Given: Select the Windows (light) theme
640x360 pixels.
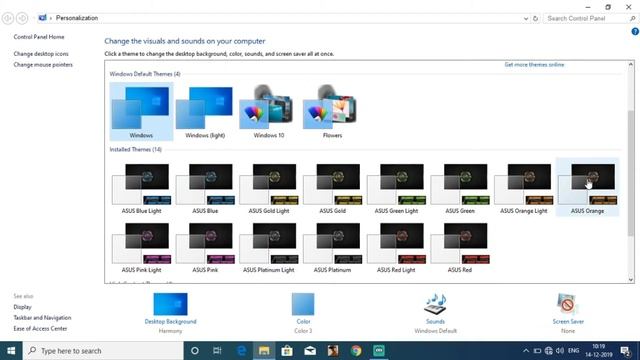Looking at the screenshot, I should (x=205, y=111).
